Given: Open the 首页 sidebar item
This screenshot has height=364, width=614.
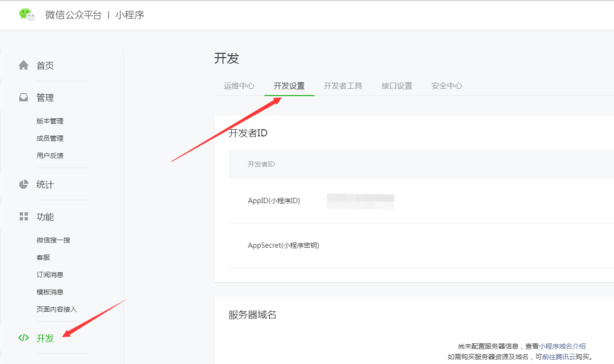Looking at the screenshot, I should coord(45,66).
